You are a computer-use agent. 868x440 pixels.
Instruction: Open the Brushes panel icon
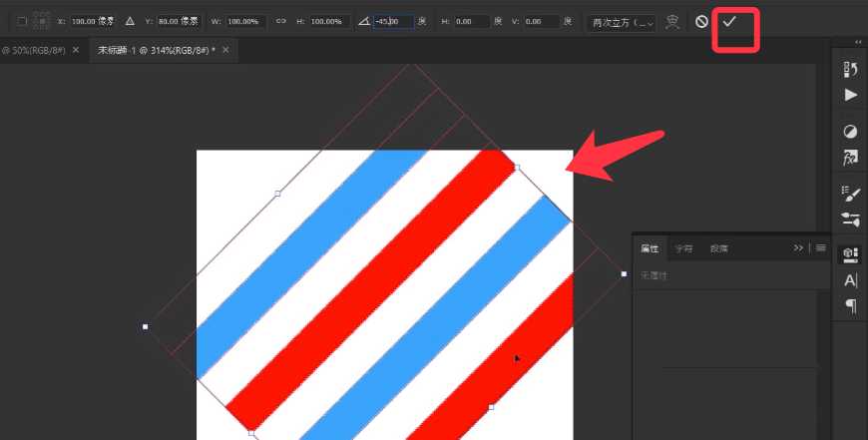tap(850, 193)
